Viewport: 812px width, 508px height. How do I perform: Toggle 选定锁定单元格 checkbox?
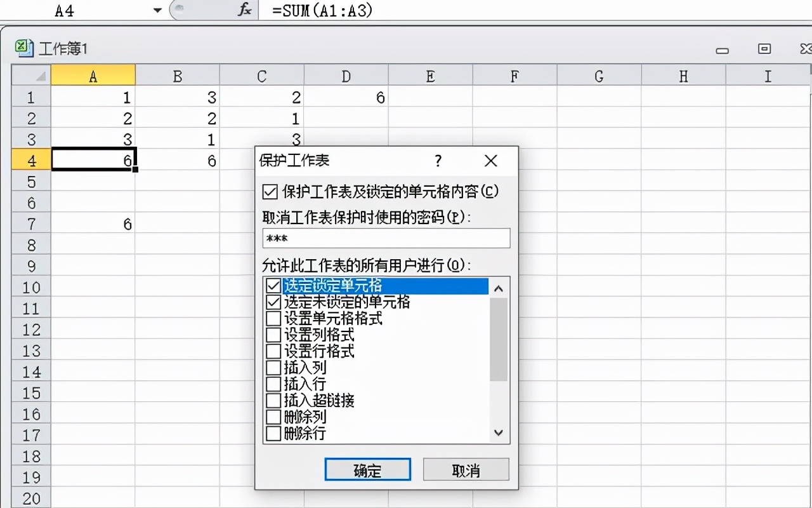[273, 286]
